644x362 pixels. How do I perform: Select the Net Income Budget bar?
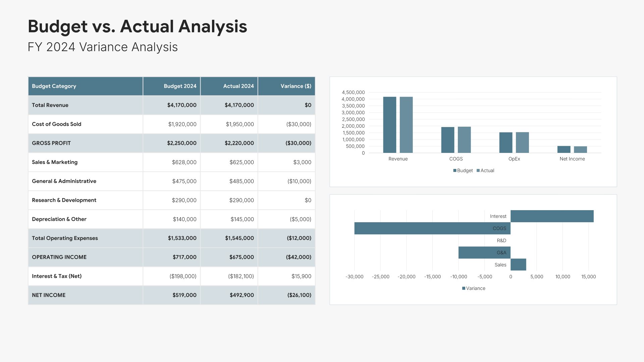564,149
